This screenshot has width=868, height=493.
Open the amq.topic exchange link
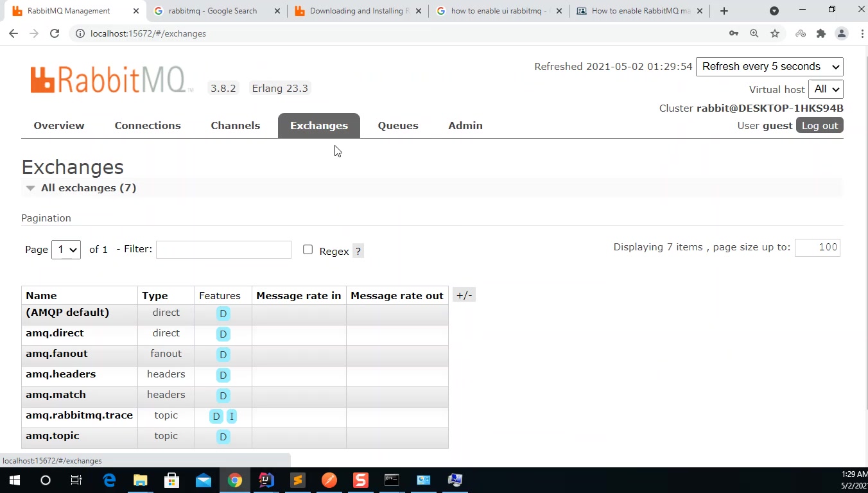click(53, 436)
